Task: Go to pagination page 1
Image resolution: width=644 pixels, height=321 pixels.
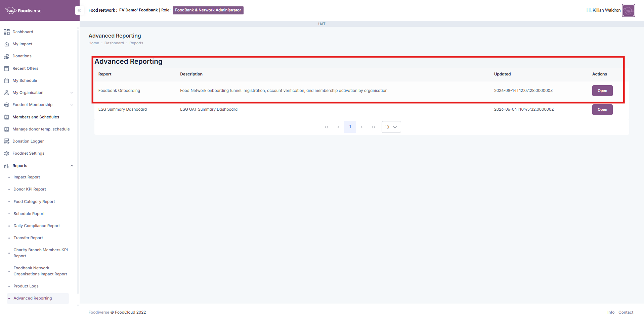Action: [x=350, y=127]
